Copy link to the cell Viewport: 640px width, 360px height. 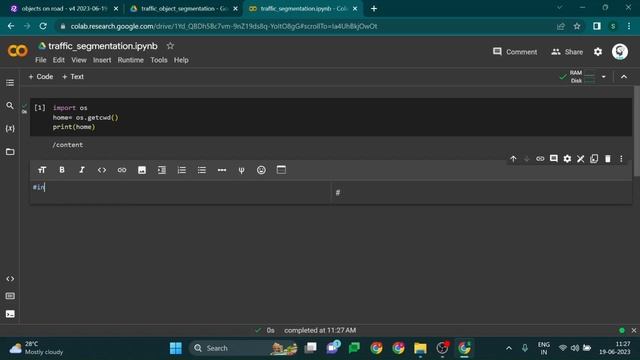pyautogui.click(x=540, y=159)
